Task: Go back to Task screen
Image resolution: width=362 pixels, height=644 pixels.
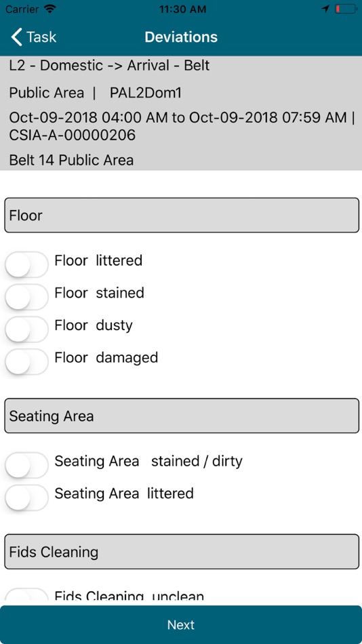Action: click(34, 37)
